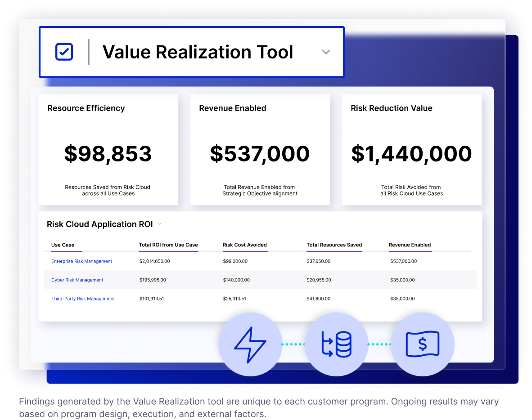Click the Revenue Enabled card title

[x=232, y=108]
